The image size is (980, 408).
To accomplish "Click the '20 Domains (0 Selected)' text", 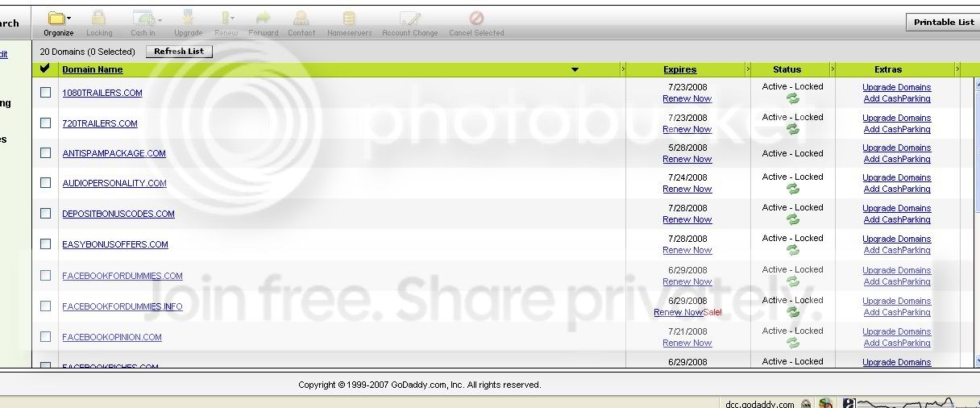I will pos(87,52).
